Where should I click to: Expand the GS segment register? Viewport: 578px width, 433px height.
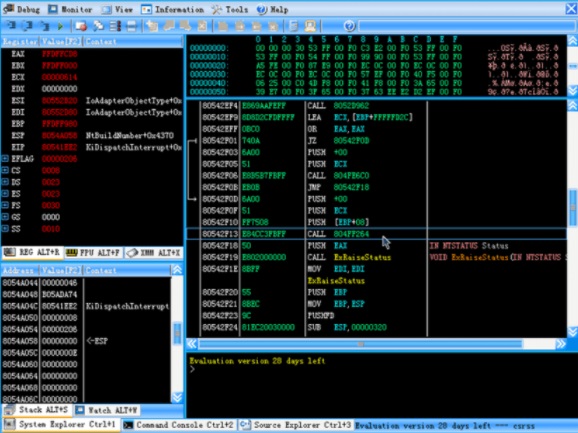[5, 217]
